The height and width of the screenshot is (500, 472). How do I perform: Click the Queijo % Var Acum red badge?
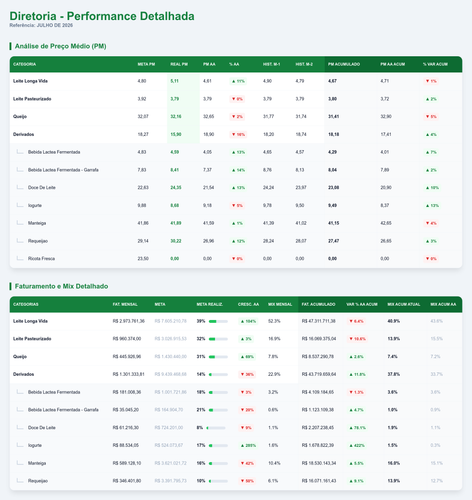click(x=431, y=117)
